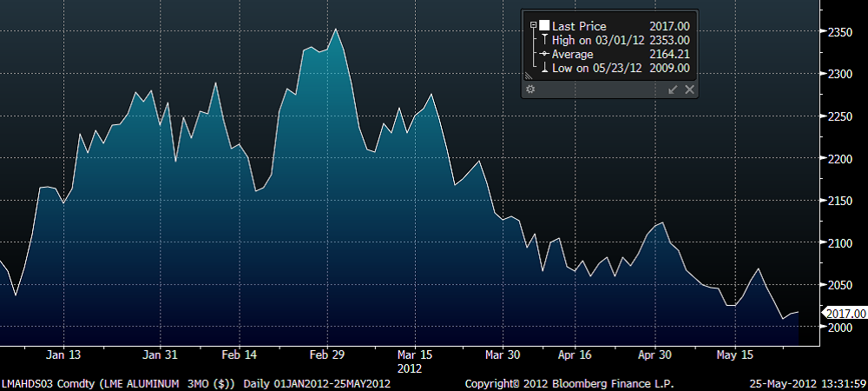868x391 pixels.
Task: Click the 2350 price axis label
Action: tap(842, 31)
